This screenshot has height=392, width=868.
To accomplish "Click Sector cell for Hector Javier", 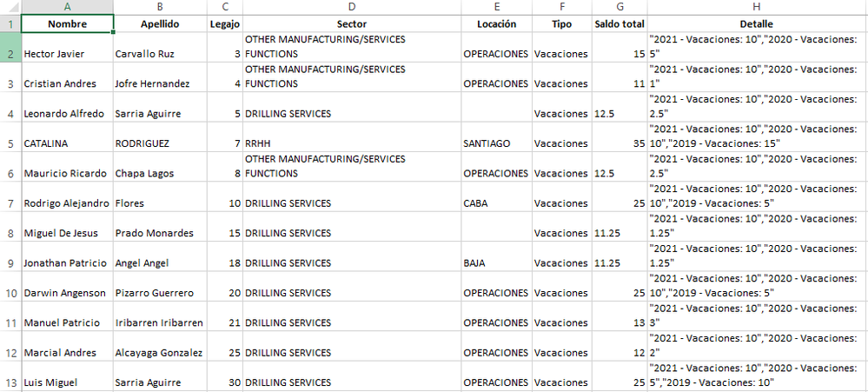I will 352,47.
